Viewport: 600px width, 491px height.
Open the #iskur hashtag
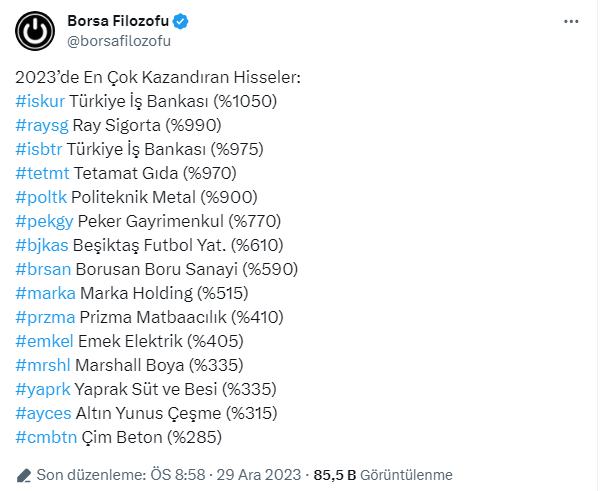pyautogui.click(x=40, y=101)
